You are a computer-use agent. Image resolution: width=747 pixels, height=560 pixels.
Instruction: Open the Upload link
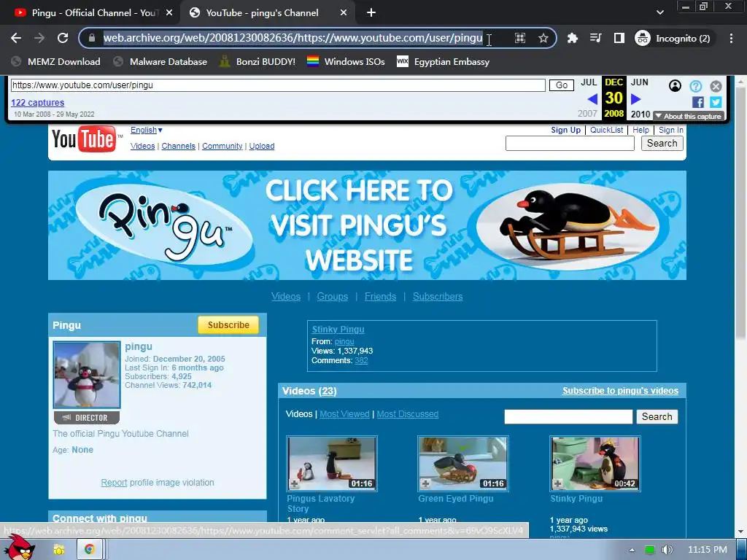click(x=262, y=146)
